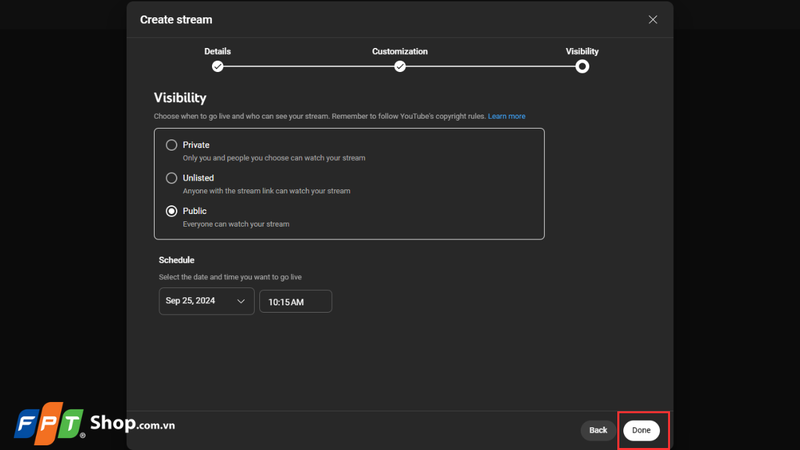Select the Private visibility option
This screenshot has height=450, width=800.
coord(171,145)
